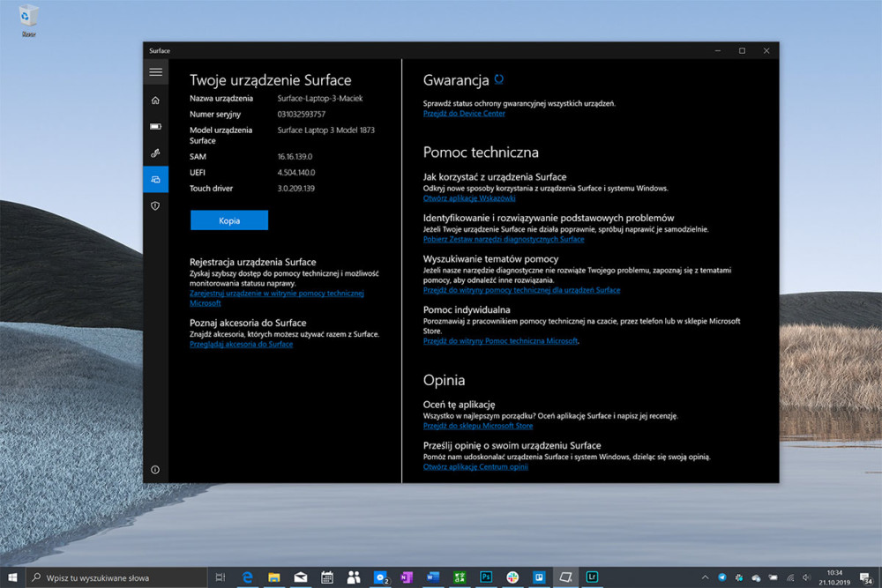
Task: Click SAM version 16.16.139.0
Action: pyautogui.click(x=295, y=157)
